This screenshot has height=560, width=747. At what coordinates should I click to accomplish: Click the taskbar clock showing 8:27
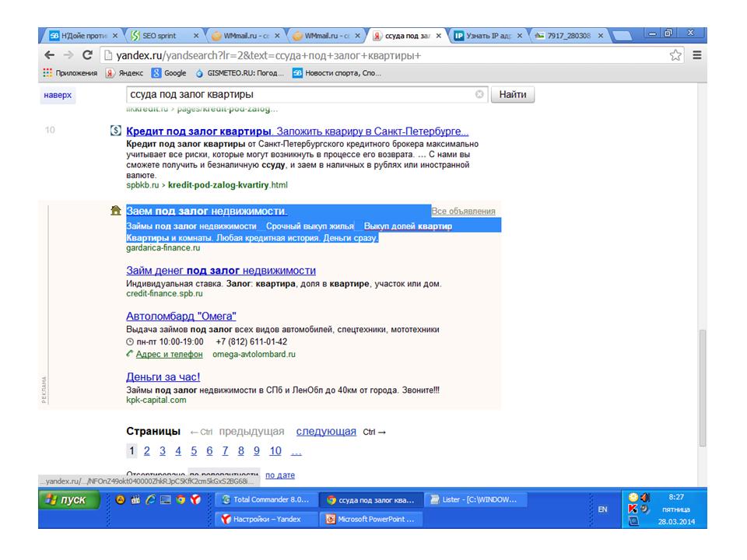tap(676, 497)
